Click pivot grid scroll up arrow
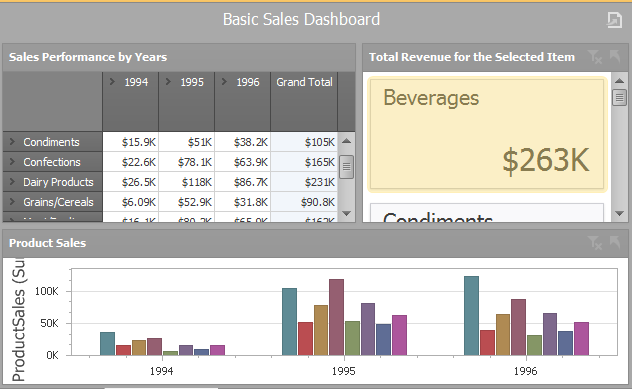632x389 pixels. 346,141
